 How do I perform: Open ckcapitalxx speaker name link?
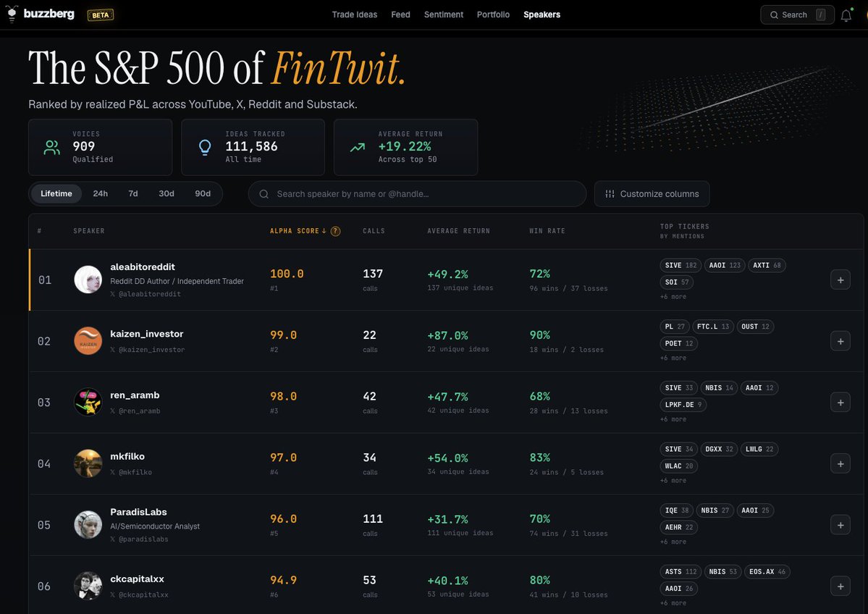tap(138, 579)
